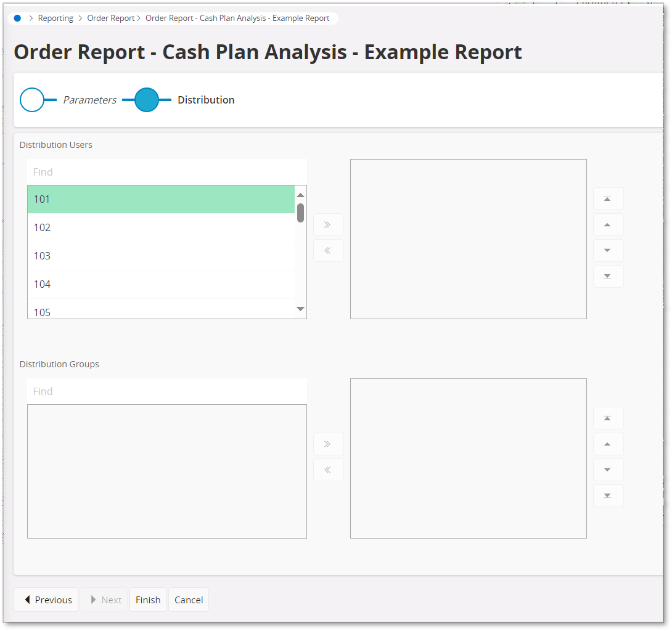Viewport: 672px width, 631px height.
Task: Click the move-down arrow in Distribution Groups
Action: pyautogui.click(x=608, y=470)
